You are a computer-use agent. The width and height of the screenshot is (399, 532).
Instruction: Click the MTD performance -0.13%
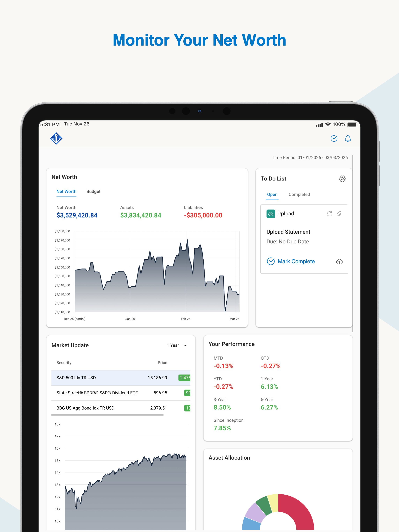point(223,366)
